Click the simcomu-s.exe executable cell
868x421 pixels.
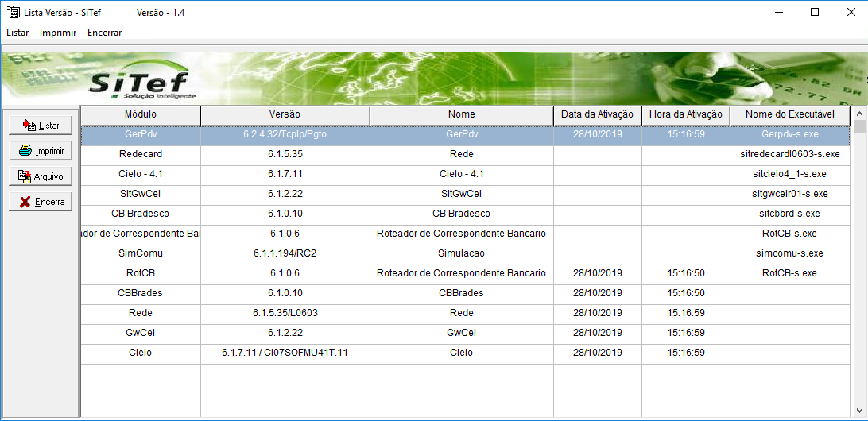click(789, 254)
